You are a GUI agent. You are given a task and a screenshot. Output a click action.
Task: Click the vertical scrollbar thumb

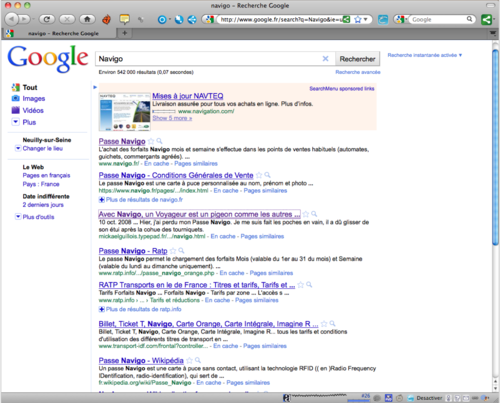496,147
